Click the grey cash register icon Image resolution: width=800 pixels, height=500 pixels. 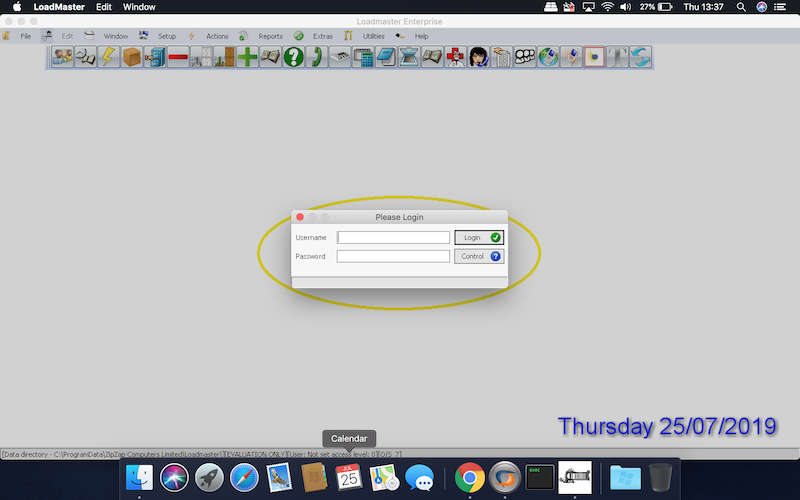340,57
